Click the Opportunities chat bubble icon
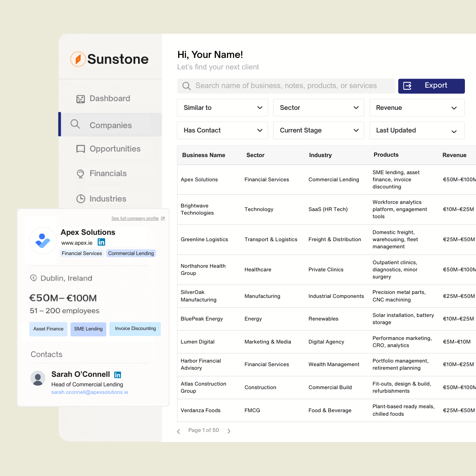The image size is (476, 476). tap(81, 149)
